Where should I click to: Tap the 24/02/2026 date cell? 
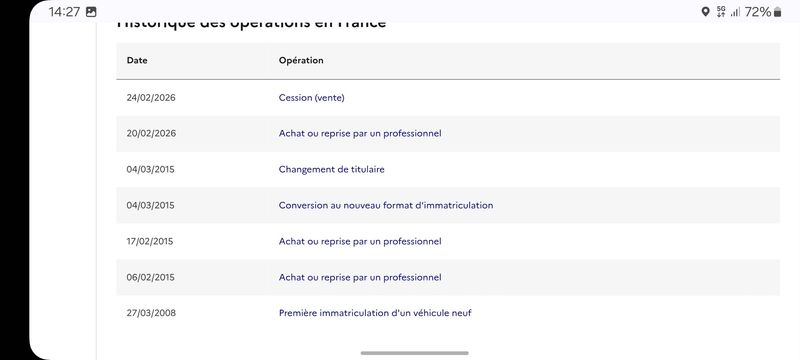point(151,97)
